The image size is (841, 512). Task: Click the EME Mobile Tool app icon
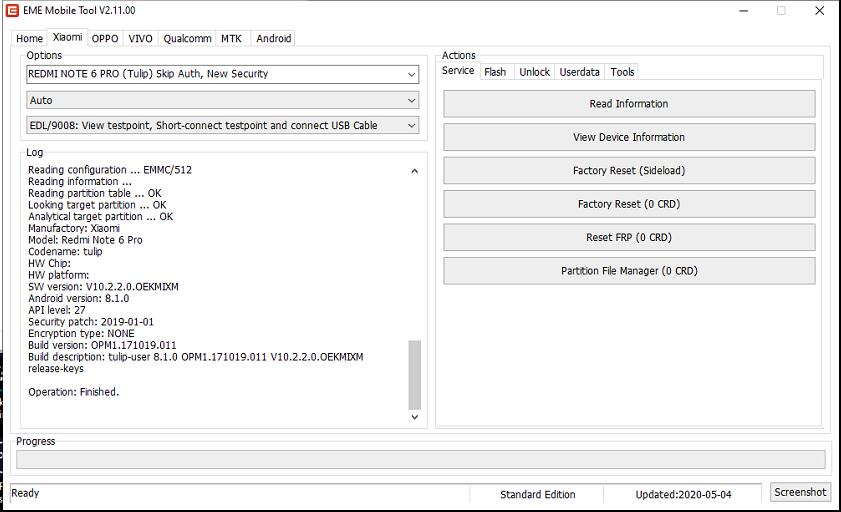12,10
